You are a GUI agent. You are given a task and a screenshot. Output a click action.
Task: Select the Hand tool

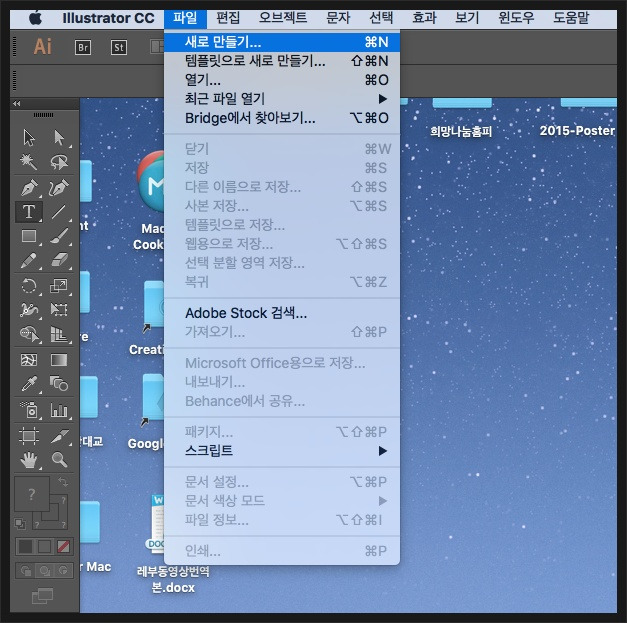[29, 460]
